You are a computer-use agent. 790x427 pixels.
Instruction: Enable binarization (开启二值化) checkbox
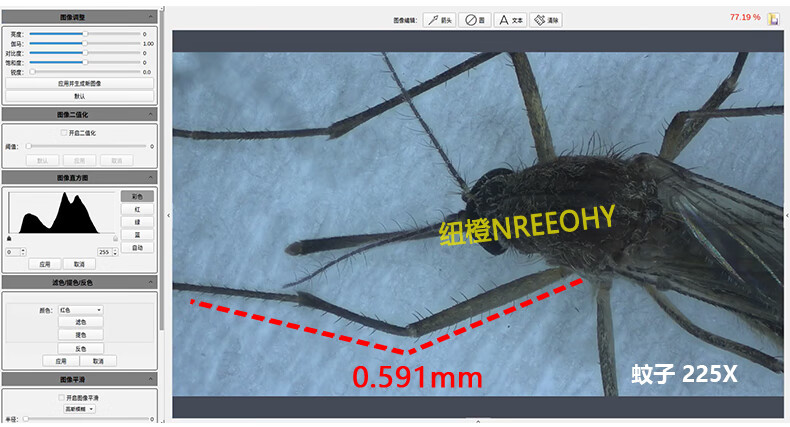(64, 133)
